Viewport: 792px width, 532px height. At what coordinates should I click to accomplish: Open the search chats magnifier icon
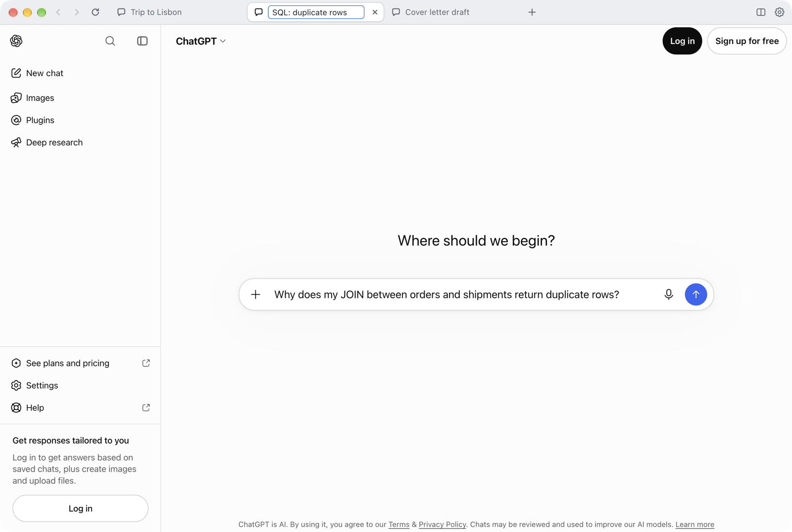point(110,41)
